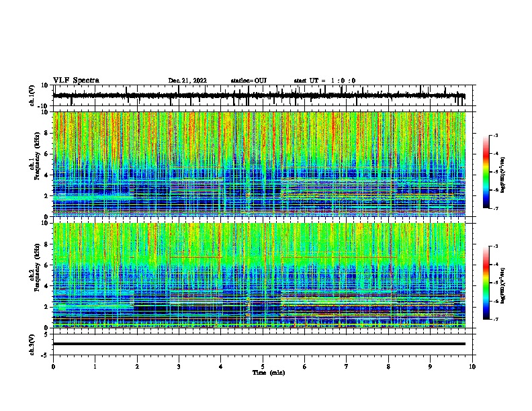Click time axis tick label '0'
This screenshot has width=532, height=411.
click(53, 367)
